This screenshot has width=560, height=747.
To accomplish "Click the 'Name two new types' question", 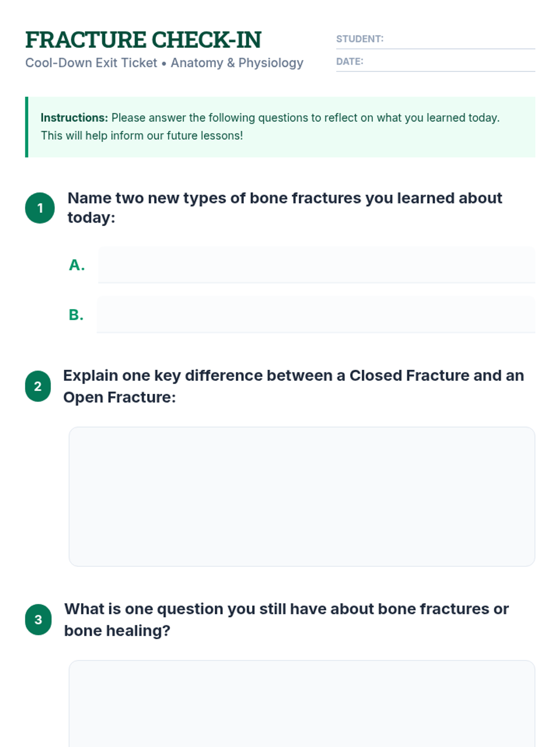I will click(x=285, y=208).
